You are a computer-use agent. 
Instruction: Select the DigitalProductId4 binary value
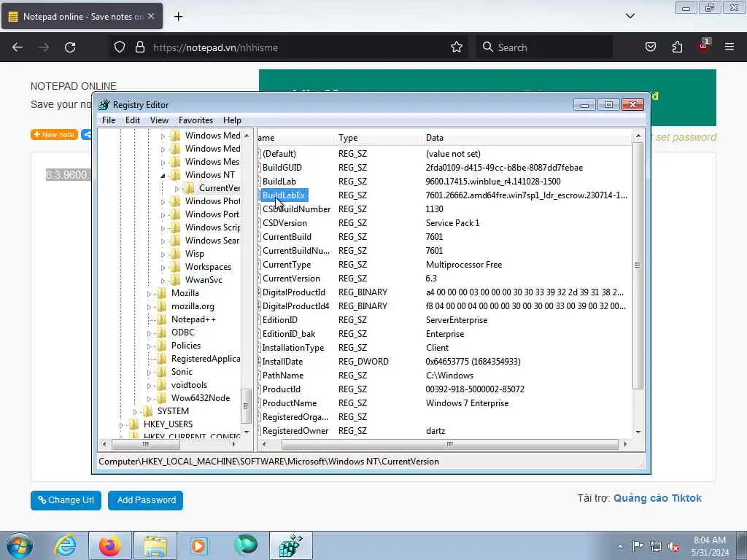click(295, 306)
